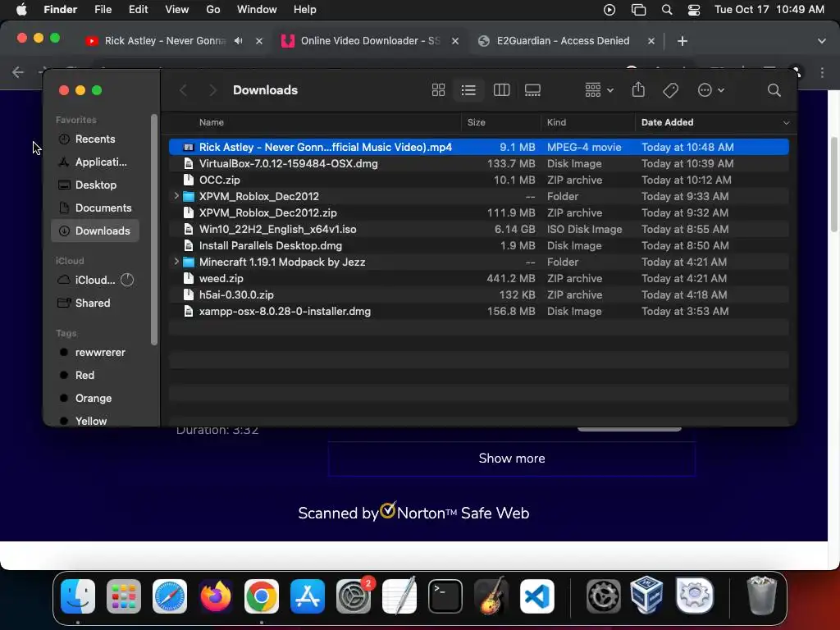
Task: Open the Finder Action ellipsis menu
Action: [x=711, y=90]
